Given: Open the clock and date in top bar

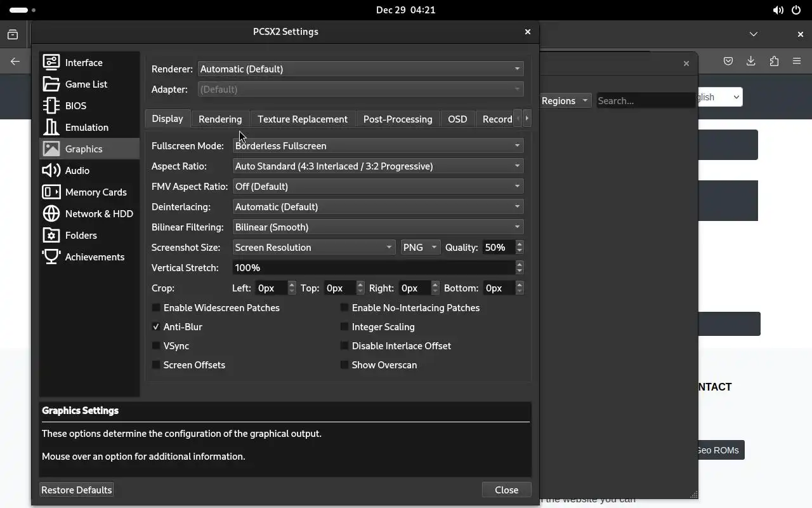Looking at the screenshot, I should pyautogui.click(x=405, y=10).
